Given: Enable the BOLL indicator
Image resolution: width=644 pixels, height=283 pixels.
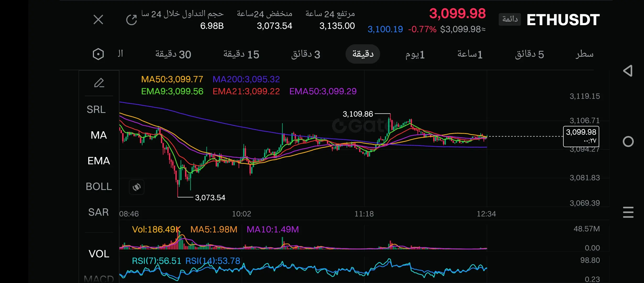Looking at the screenshot, I should [99, 187].
